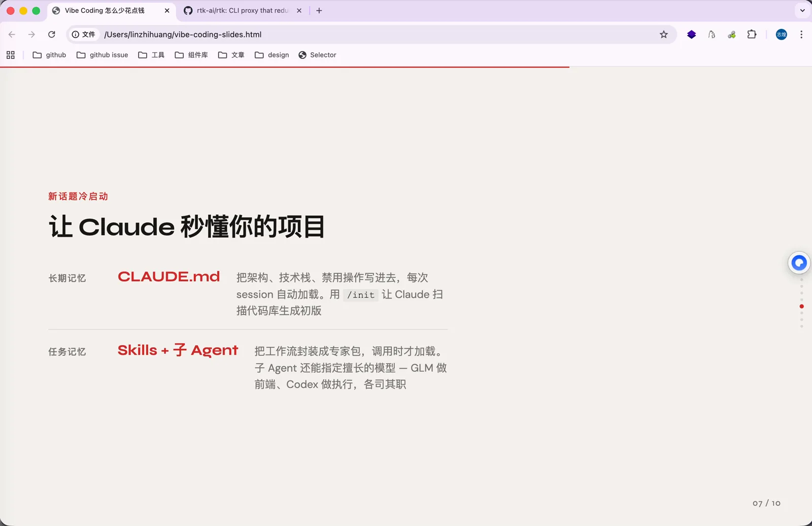Image resolution: width=812 pixels, height=526 pixels.
Task: Go forward to the next page
Action: coord(31,35)
